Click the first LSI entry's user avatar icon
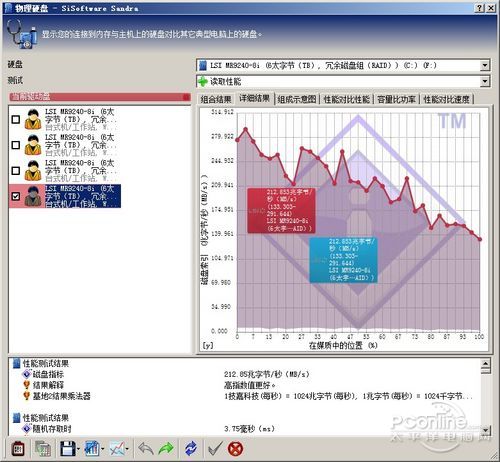 pyautogui.click(x=33, y=119)
